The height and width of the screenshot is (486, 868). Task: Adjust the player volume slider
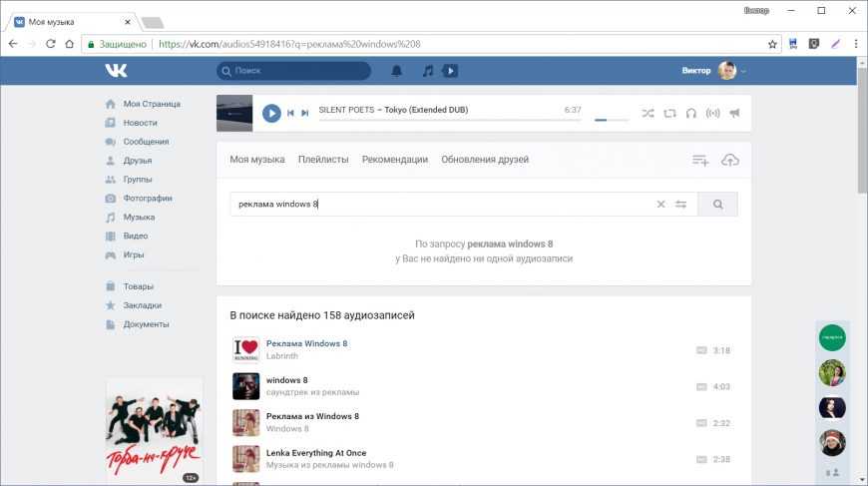[611, 120]
